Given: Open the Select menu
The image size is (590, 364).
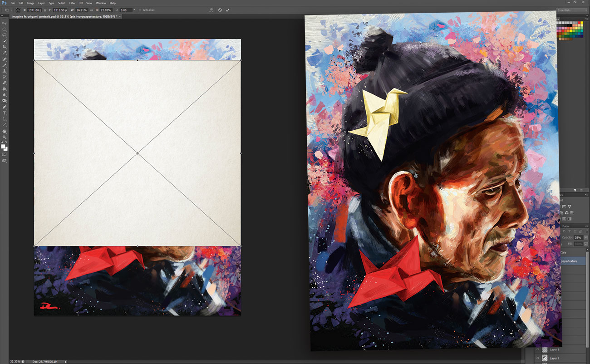Looking at the screenshot, I should click(x=62, y=3).
